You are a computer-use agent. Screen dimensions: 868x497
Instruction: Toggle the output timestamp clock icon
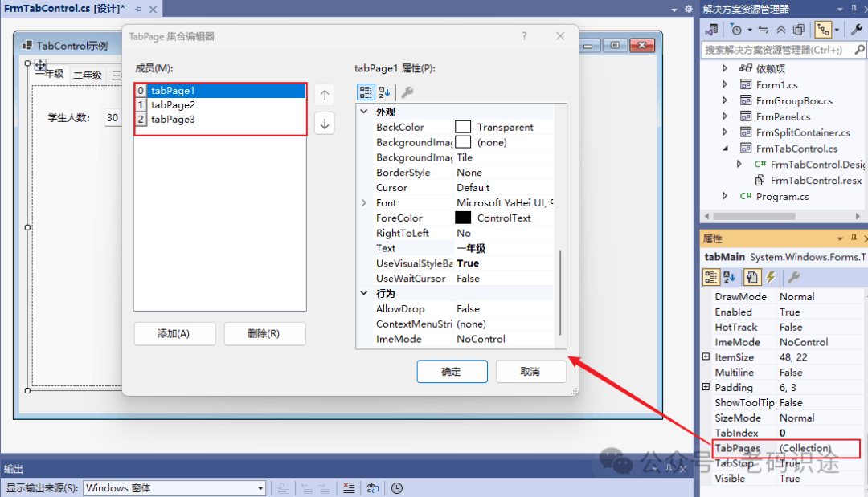tap(397, 487)
